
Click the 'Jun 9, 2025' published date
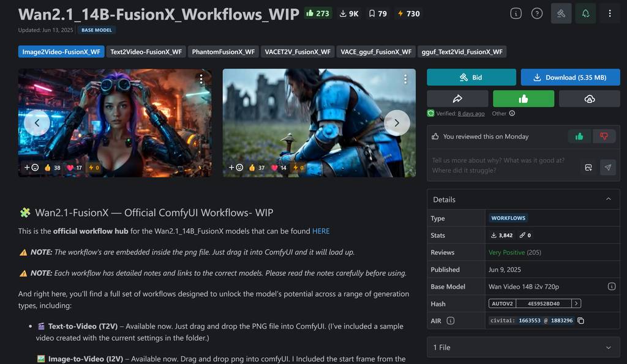pyautogui.click(x=505, y=270)
